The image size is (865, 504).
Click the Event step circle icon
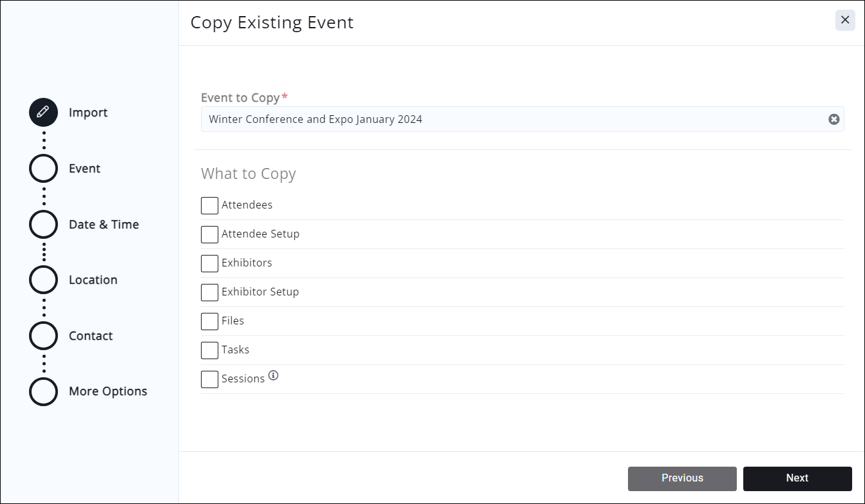coord(43,169)
